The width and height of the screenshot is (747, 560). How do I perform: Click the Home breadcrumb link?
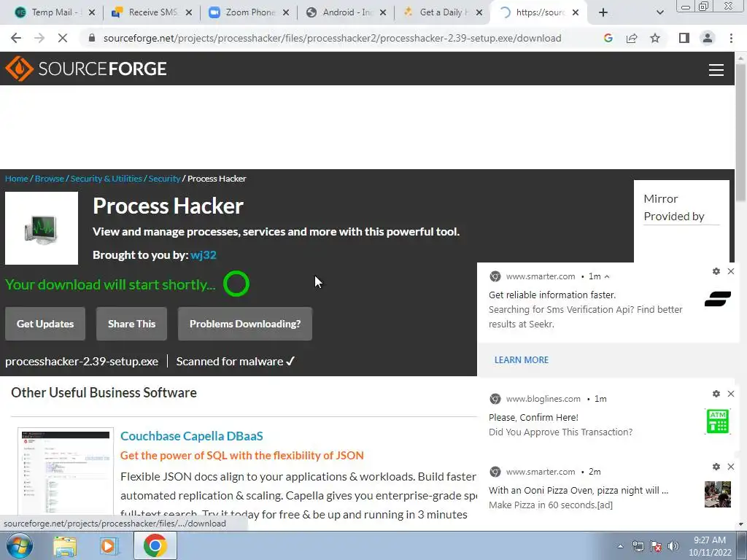tap(17, 179)
